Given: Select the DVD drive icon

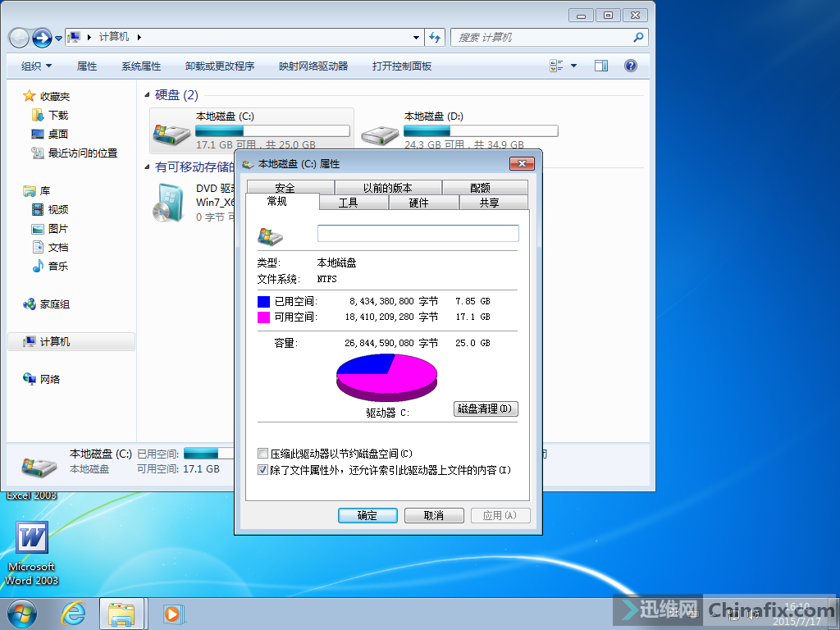Looking at the screenshot, I should [x=167, y=203].
